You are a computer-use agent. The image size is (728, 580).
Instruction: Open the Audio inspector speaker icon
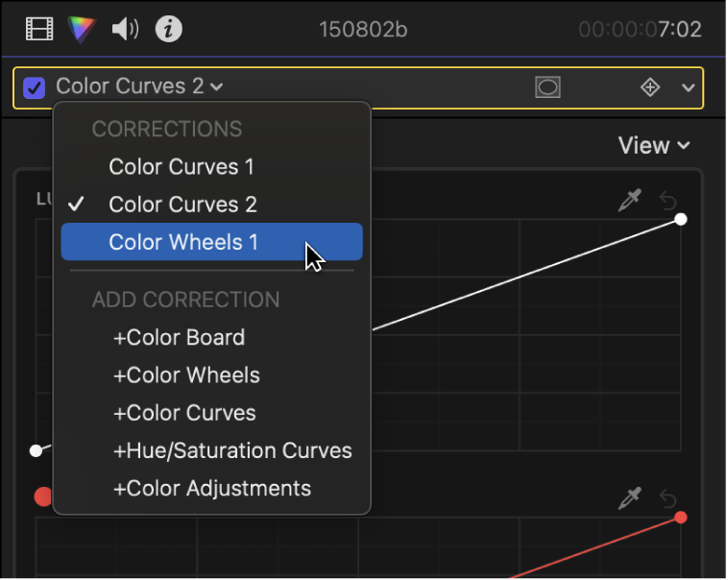(125, 30)
